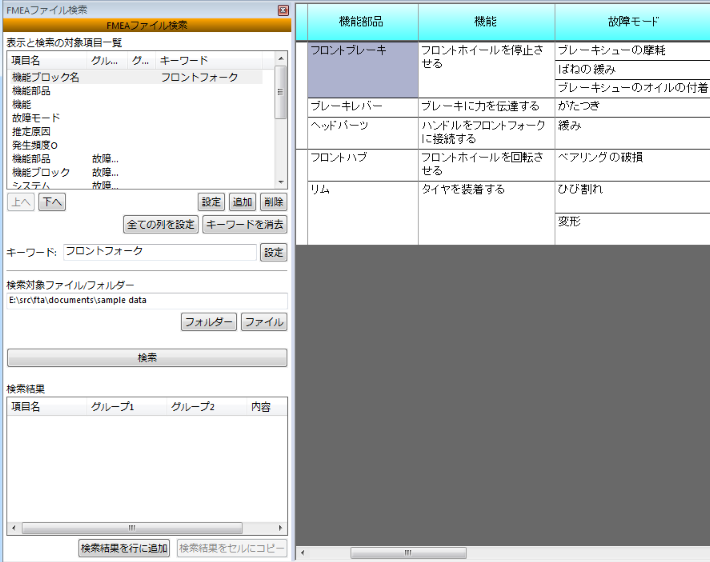710x562 pixels.
Task: Click the 削除 button
Action: click(273, 202)
